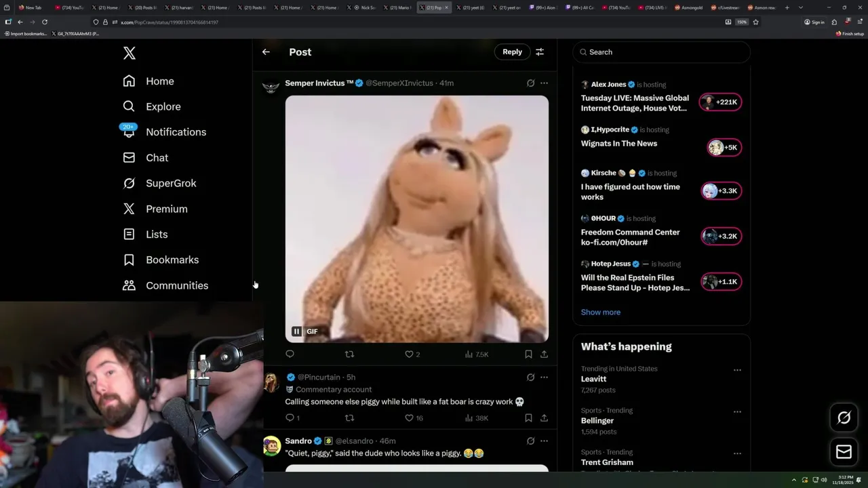This screenshot has height=488, width=868.
Task: Pause the Miss Piggy GIF
Action: pyautogui.click(x=296, y=331)
